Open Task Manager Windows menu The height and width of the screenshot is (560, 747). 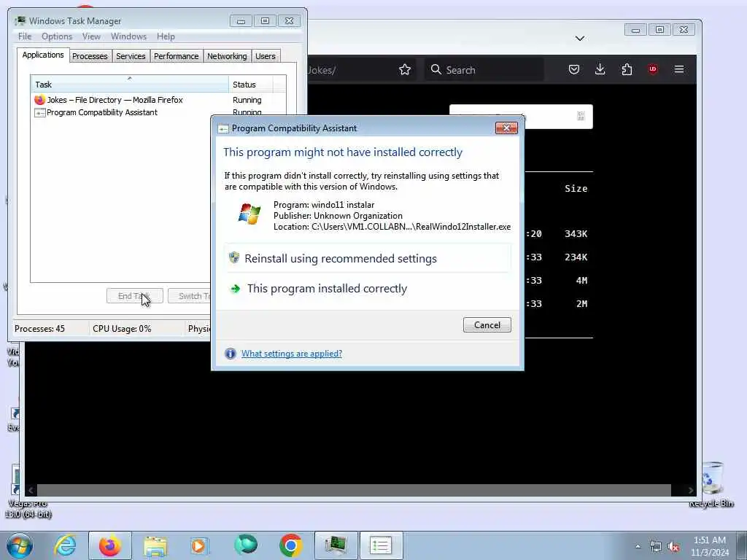(x=128, y=36)
